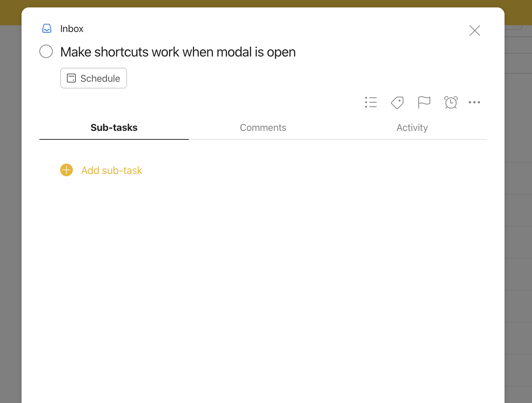The width and height of the screenshot is (532, 403).
Task: Click the yellow plus icon for sub-tasks
Action: (x=66, y=170)
